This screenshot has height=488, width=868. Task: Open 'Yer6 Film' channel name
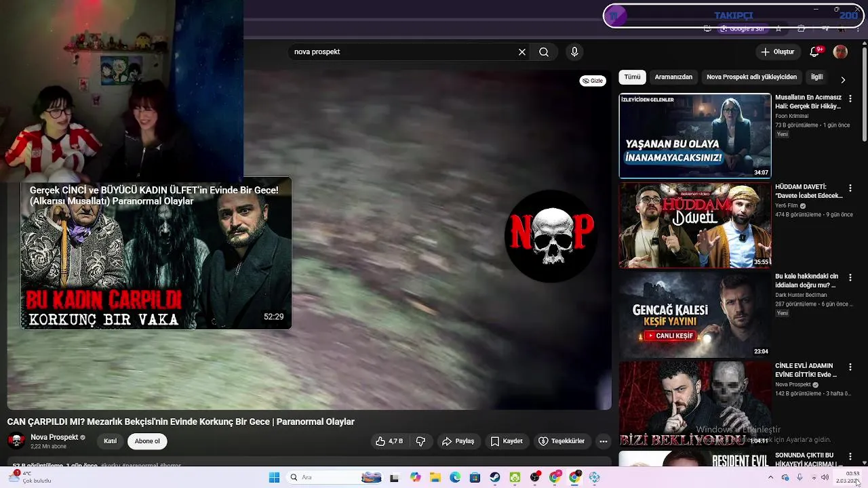tap(787, 205)
